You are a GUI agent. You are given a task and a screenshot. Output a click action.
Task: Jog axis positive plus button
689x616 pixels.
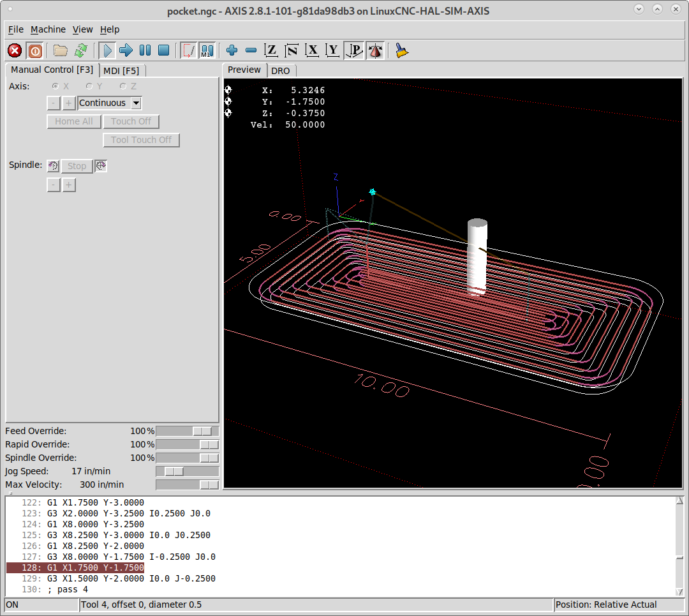tap(68, 103)
